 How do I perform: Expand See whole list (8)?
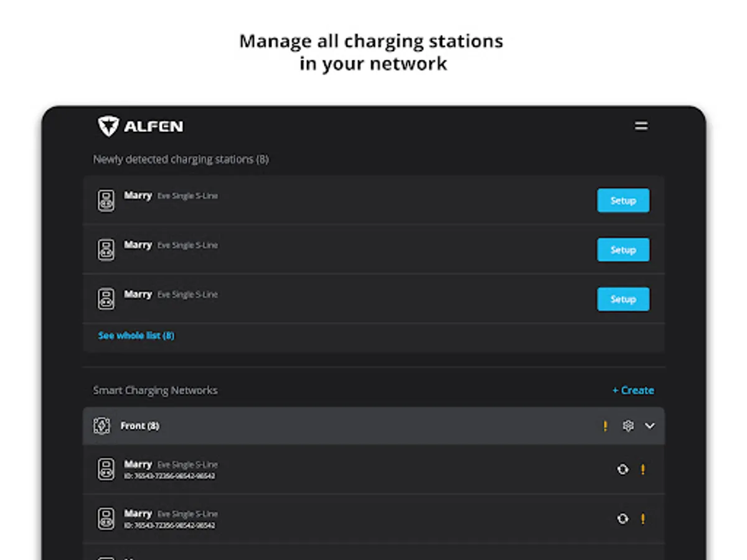pyautogui.click(x=136, y=335)
